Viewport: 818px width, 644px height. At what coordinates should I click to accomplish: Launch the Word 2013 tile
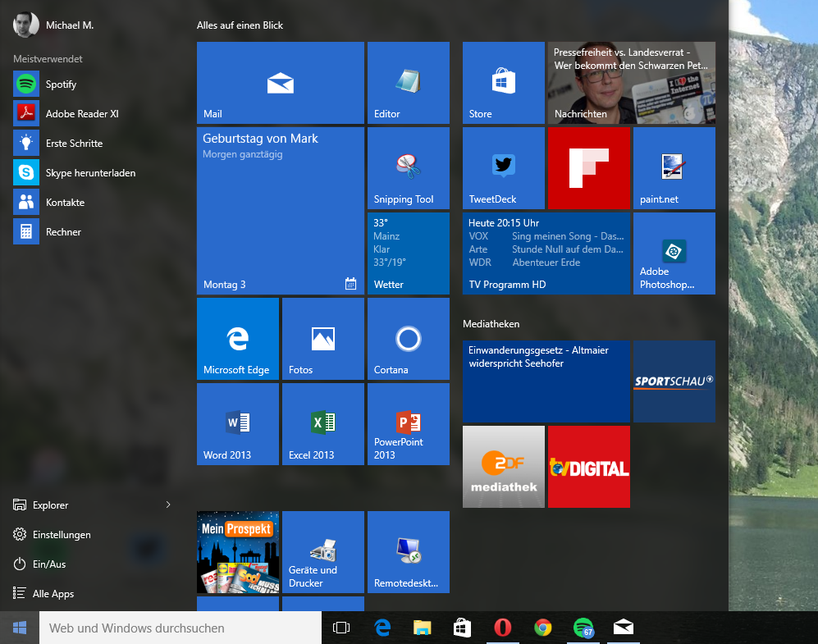(237, 424)
